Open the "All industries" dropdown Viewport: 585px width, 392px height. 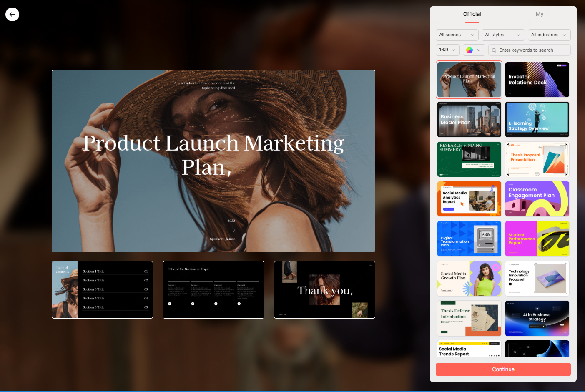(x=549, y=35)
